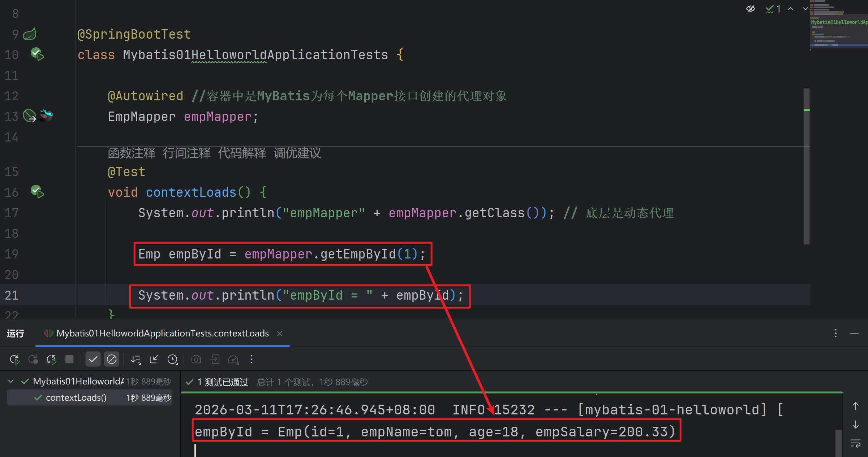Viewport: 868px width, 457px height.
Task: Run contextLoads from line 16 gutter icon
Action: (x=37, y=192)
